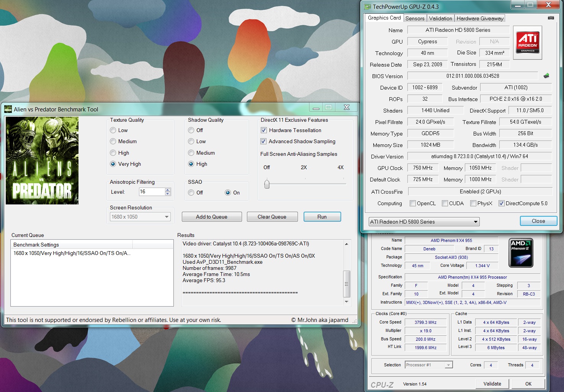Screen dimensions: 564x392
Task: Switch to the Validation tab
Action: [440, 18]
